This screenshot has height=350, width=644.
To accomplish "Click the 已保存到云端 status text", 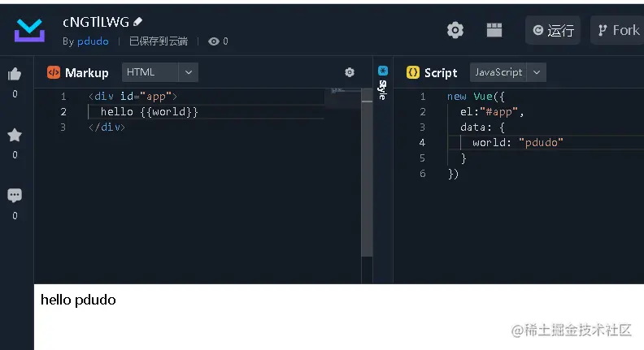I will 159,41.
